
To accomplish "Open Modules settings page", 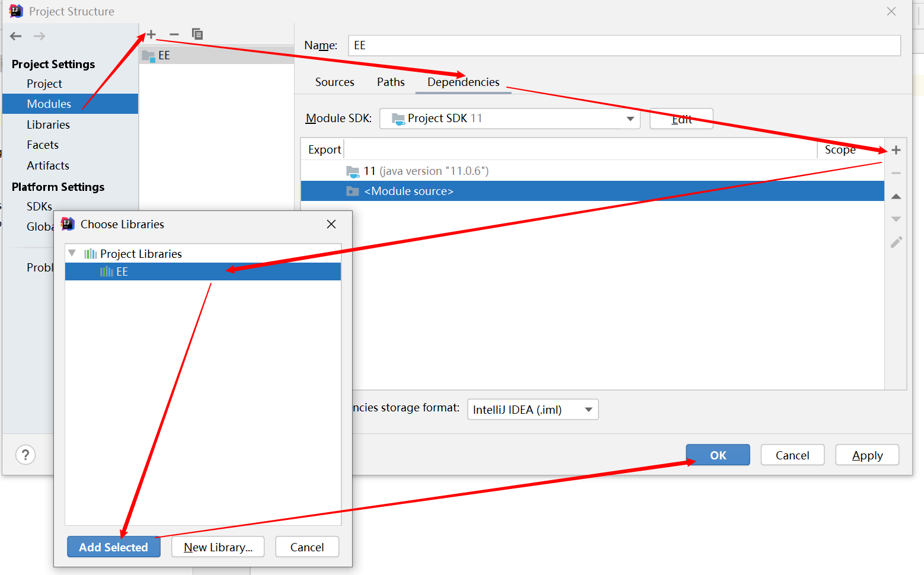I will coord(70,104).
